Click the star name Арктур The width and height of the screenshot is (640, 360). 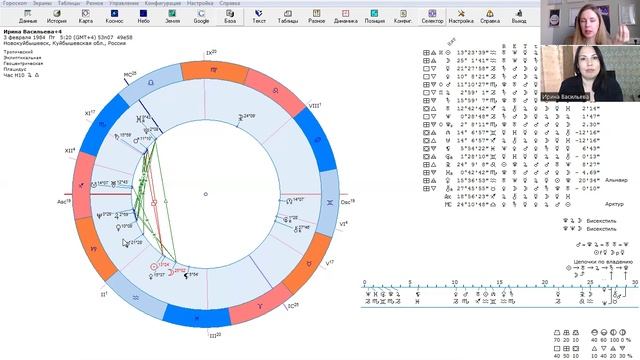point(614,204)
